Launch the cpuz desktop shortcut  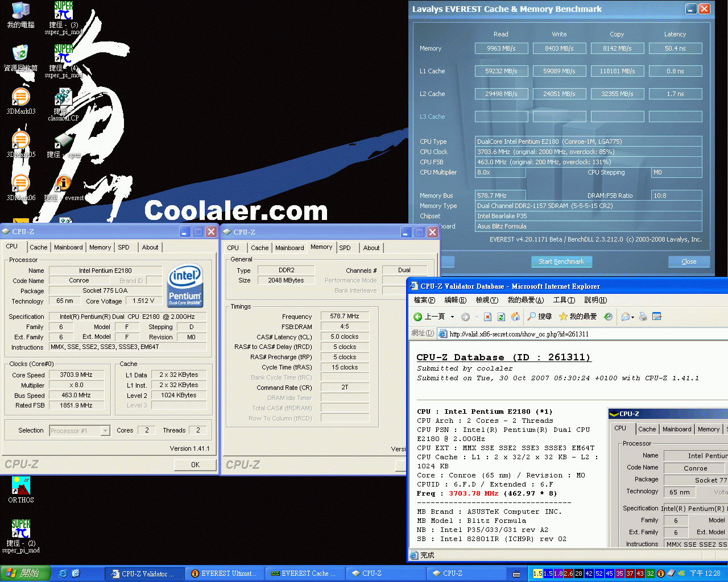(x=64, y=145)
